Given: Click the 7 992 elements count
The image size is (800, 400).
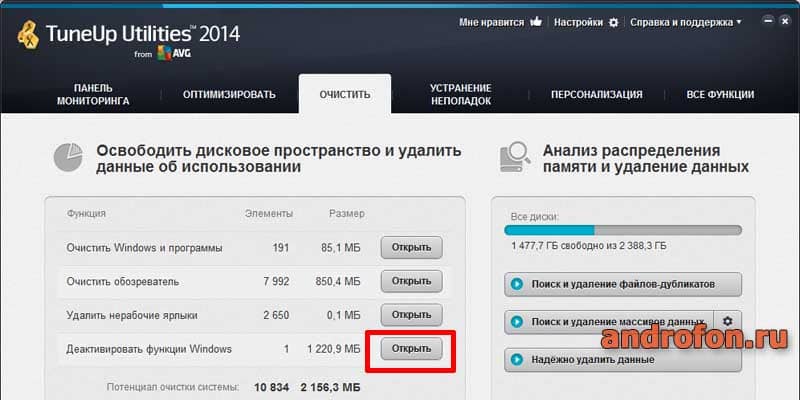Looking at the screenshot, I should pyautogui.click(x=276, y=282).
